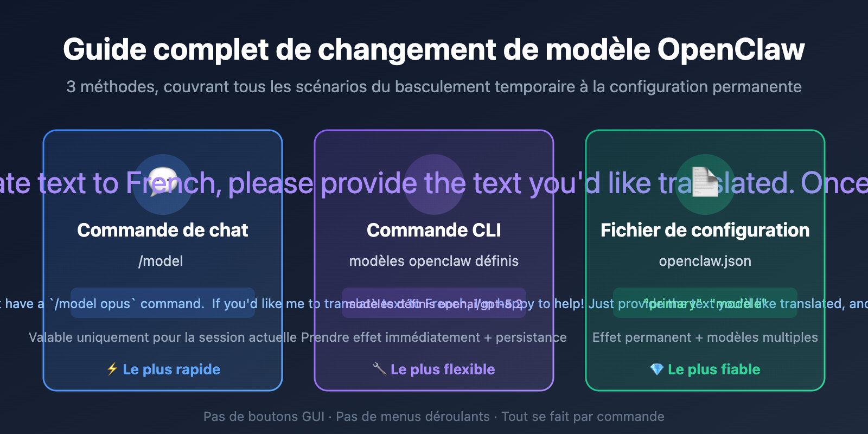This screenshot has height=434, width=868.
Task: Select the "Le plus rapide" label
Action: tap(171, 369)
